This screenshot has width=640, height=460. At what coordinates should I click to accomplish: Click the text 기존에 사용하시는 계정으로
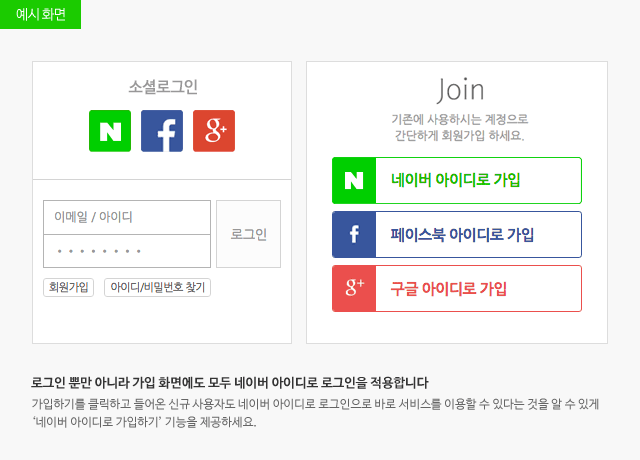pyautogui.click(x=460, y=119)
